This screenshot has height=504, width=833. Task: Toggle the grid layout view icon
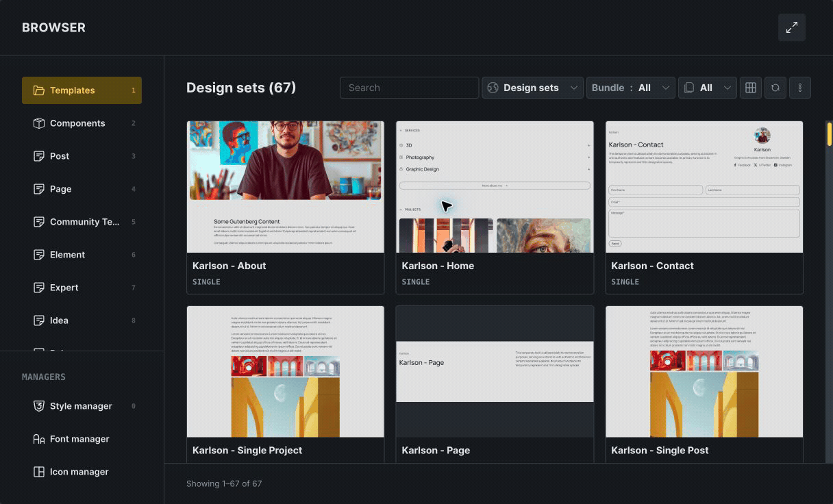coord(751,88)
